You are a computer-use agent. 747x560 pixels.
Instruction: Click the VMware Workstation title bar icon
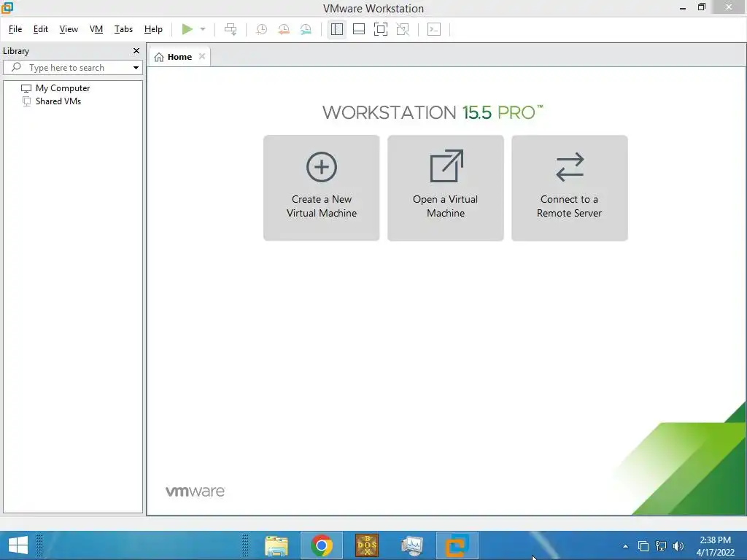[x=7, y=7]
